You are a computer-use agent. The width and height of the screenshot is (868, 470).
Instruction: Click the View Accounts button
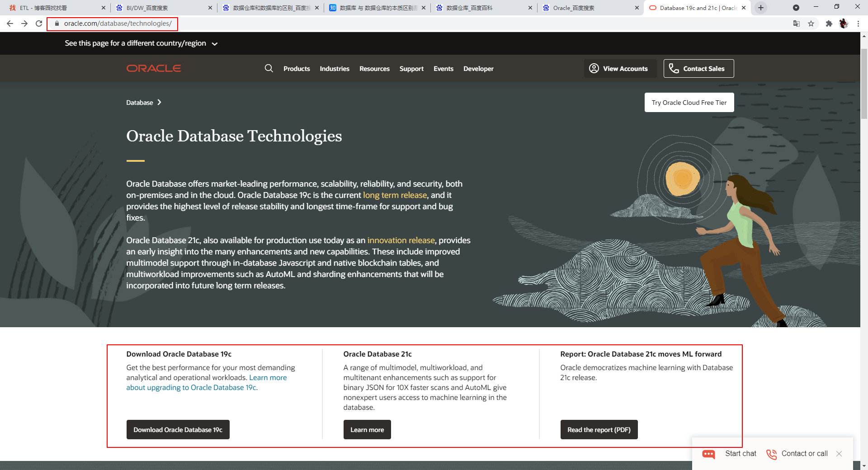[620, 68]
